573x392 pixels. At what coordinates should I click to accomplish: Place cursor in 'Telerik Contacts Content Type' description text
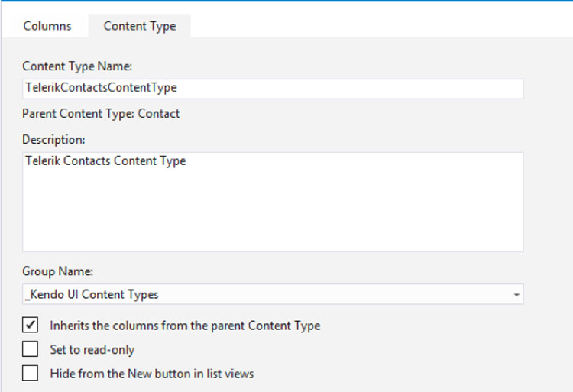tap(105, 160)
